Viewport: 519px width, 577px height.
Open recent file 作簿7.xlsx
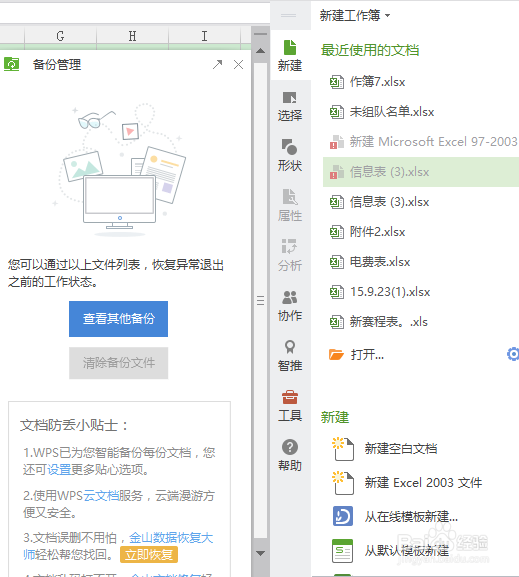click(x=377, y=82)
